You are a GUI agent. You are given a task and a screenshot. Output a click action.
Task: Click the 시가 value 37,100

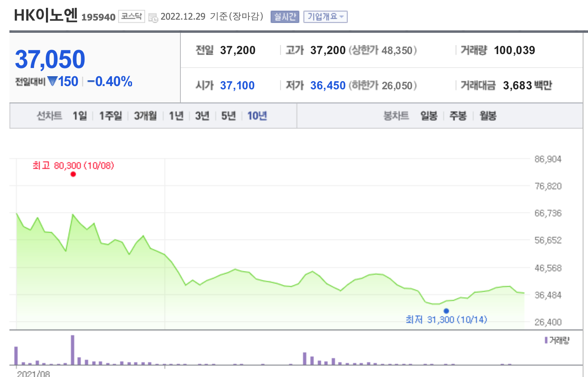click(237, 86)
